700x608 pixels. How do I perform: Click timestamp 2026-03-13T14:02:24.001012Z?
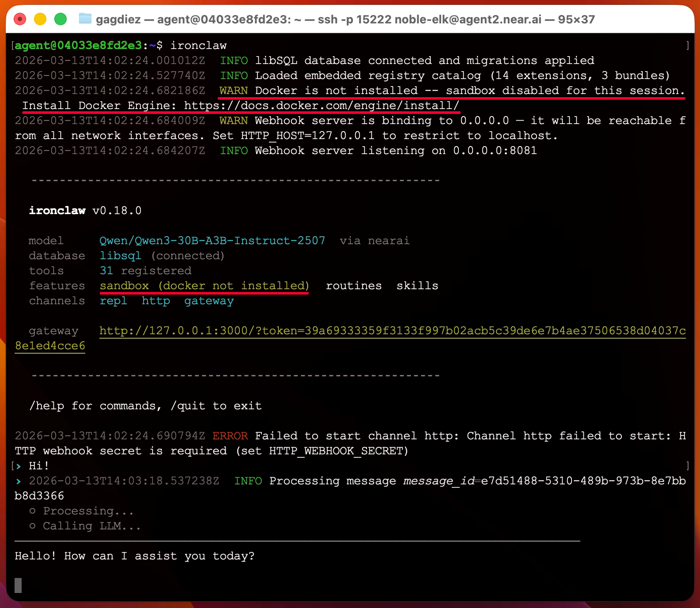pyautogui.click(x=110, y=60)
